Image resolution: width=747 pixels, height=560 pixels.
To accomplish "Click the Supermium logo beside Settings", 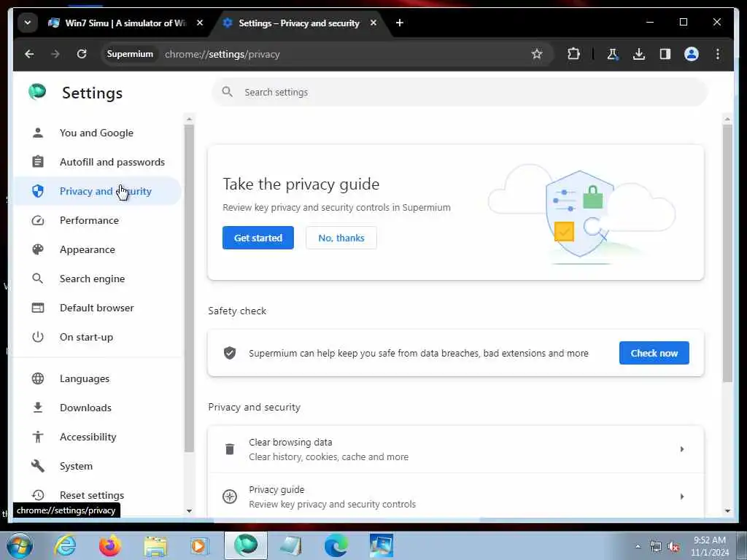I will [x=37, y=91].
